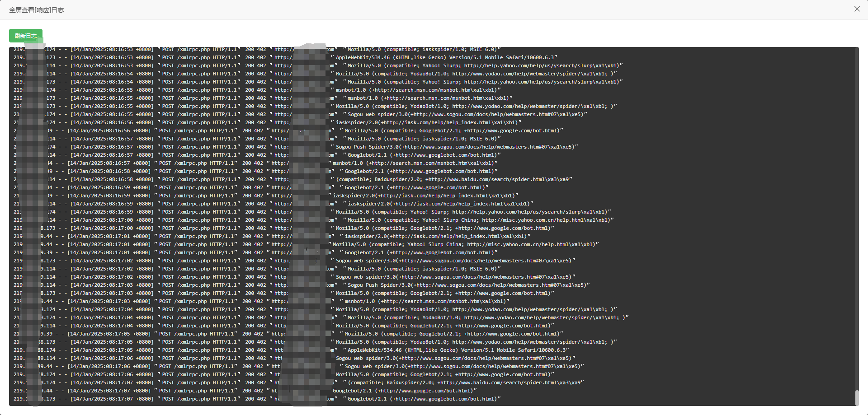Select the 08:17:06 Mozilla Googlebot/2.1 log line

tap(284, 374)
